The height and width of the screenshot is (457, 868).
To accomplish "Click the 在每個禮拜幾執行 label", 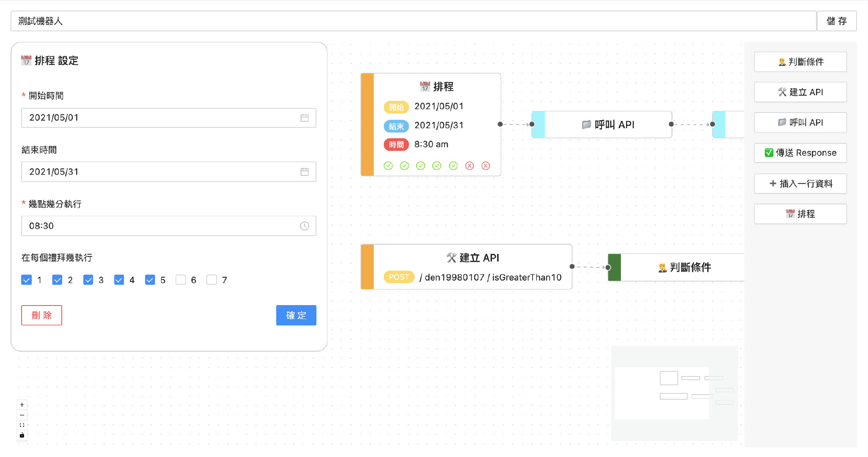I will click(x=57, y=258).
